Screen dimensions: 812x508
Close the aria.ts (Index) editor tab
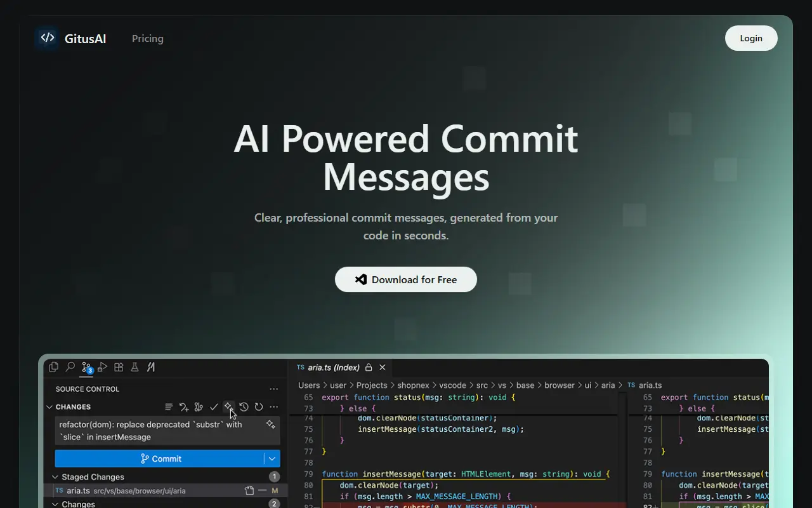point(383,368)
